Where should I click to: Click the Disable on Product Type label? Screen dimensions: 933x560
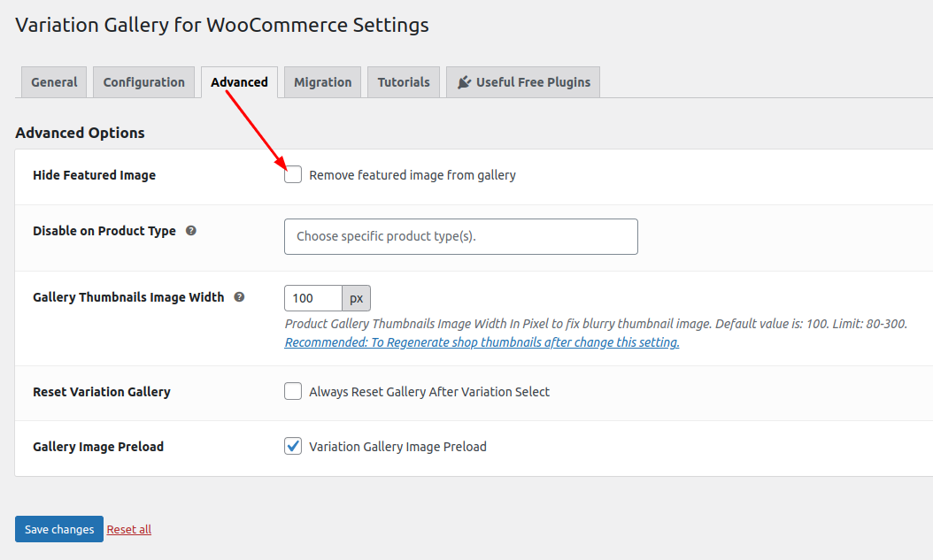click(104, 231)
